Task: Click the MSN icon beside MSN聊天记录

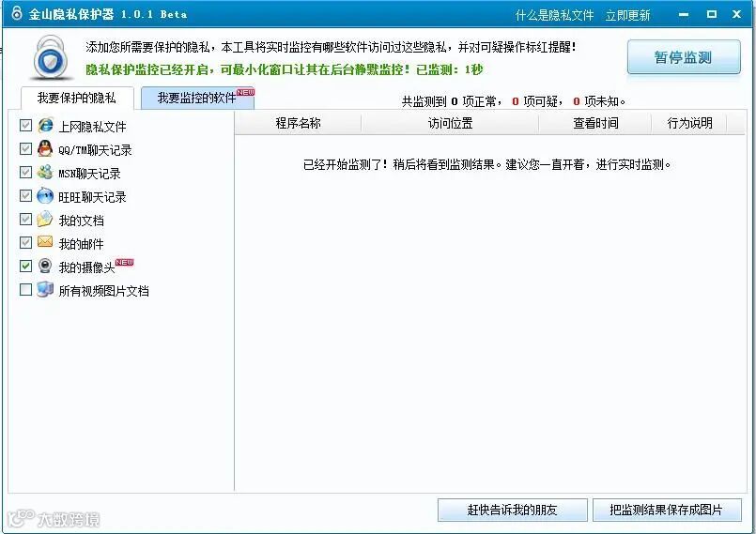Action: pyautogui.click(x=45, y=172)
